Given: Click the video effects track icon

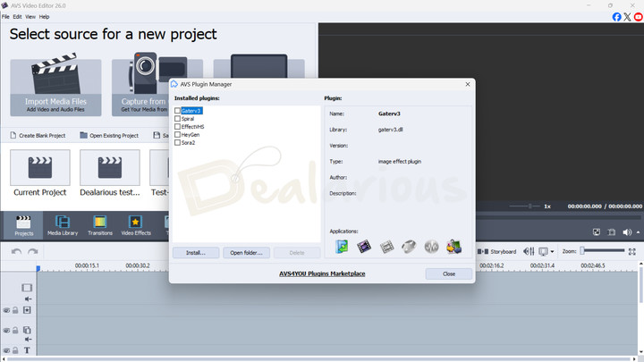Looking at the screenshot, I should [x=27, y=310].
